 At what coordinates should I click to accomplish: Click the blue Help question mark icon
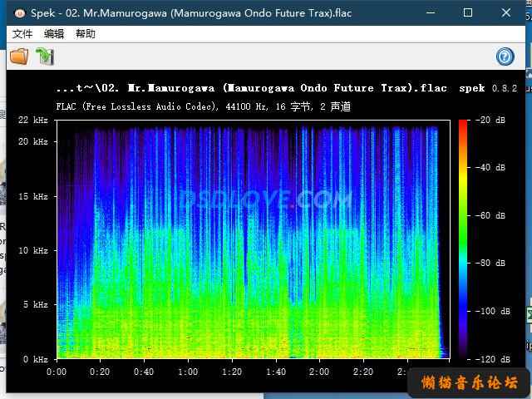[505, 57]
